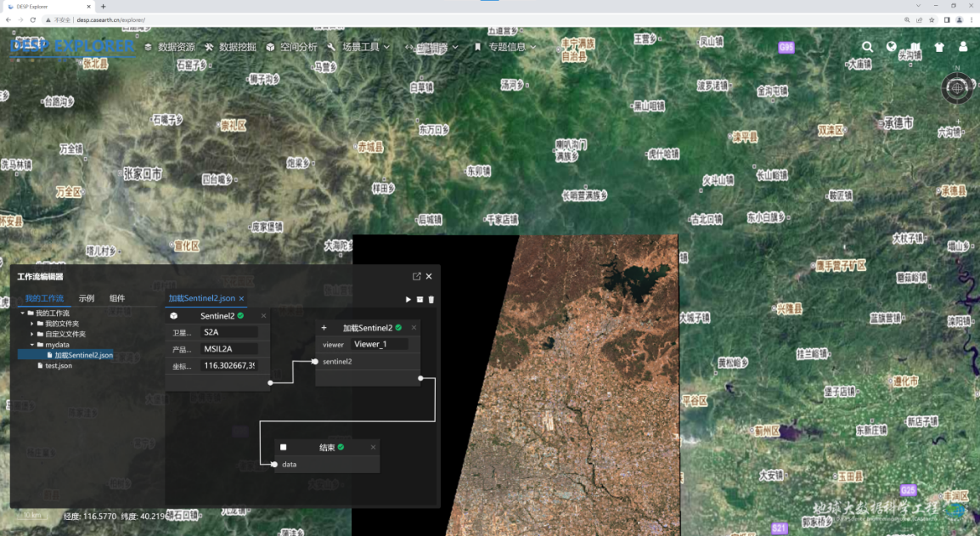Screen dimensions: 980x536
Task: Open the user account icon
Action: pos(963,48)
